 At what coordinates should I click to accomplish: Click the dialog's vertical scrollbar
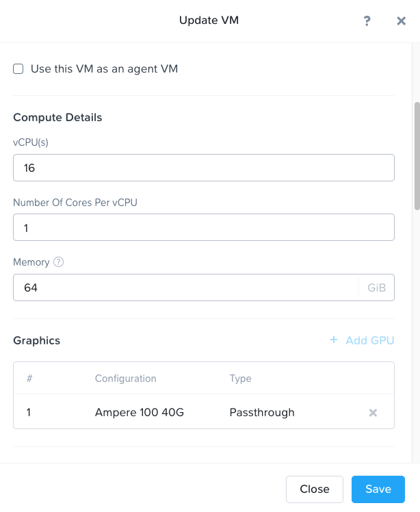tap(417, 156)
